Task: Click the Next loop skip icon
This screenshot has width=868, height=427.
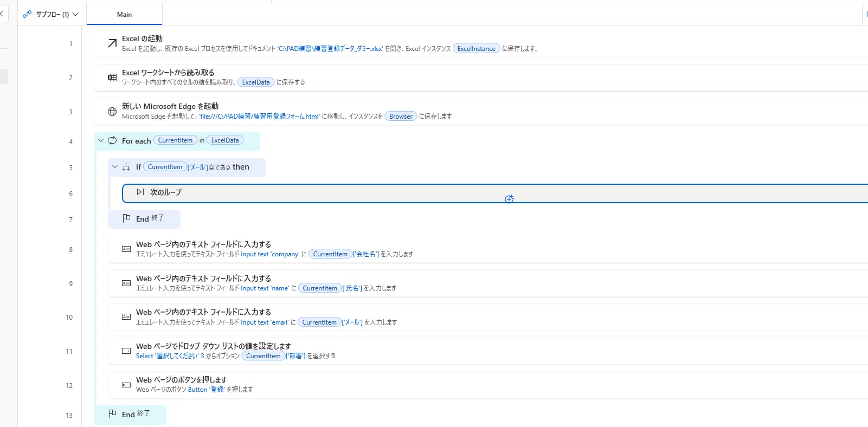Action: pos(140,192)
